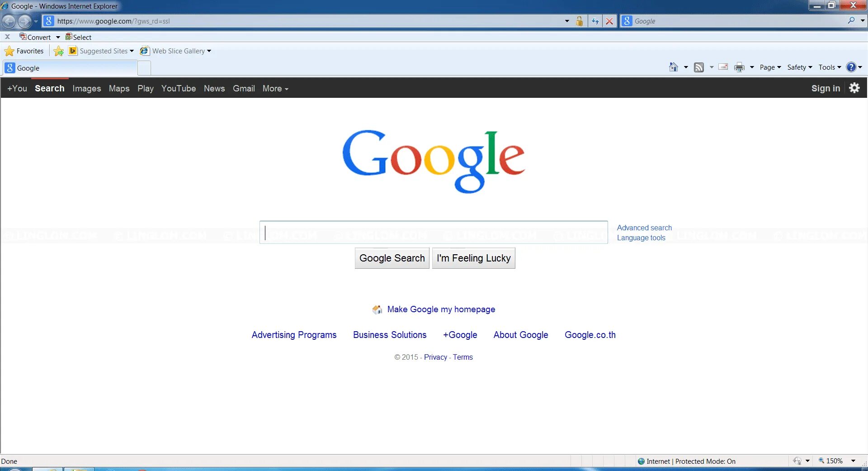Viewport: 868px width, 471px height.
Task: Click the Print icon
Action: coord(739,67)
